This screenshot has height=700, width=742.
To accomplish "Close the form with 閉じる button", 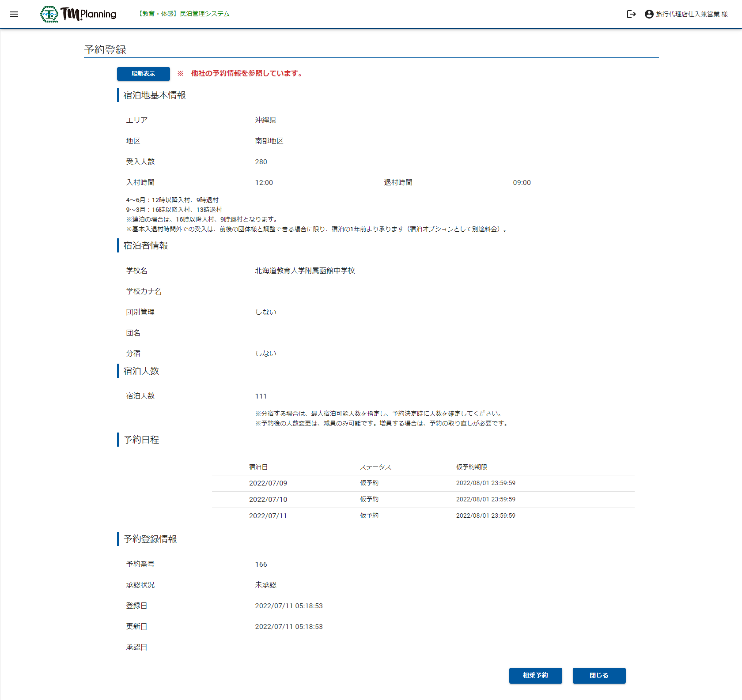I will tap(599, 675).
